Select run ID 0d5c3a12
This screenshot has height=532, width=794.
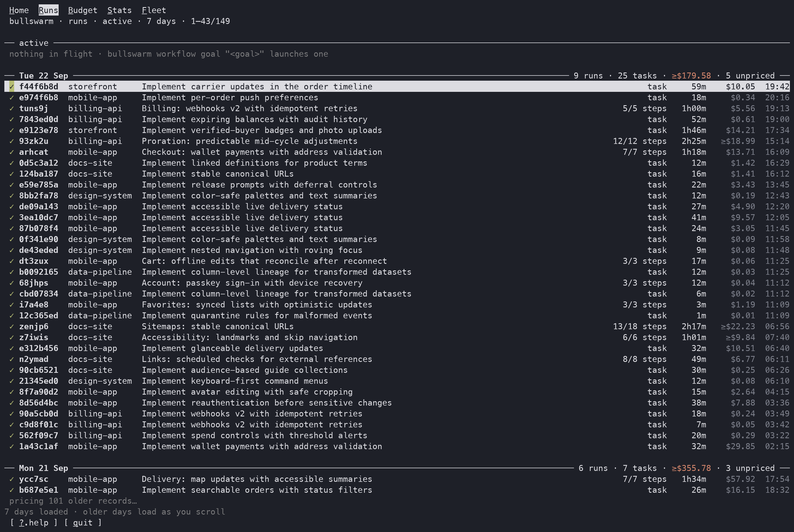point(39,163)
